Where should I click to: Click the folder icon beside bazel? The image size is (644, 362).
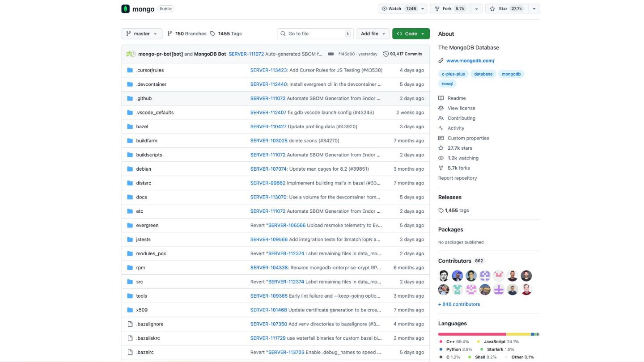tap(130, 126)
